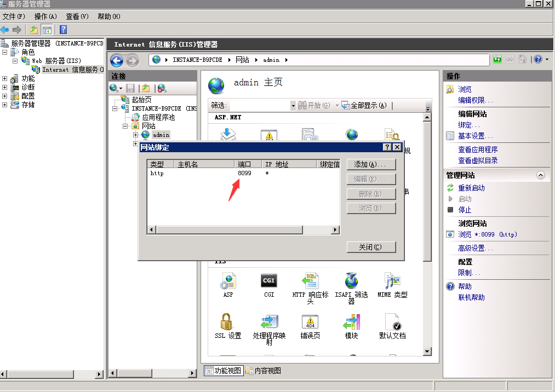Click the features pane scroll-down arrow
Screen dimensions: 555x392
click(x=427, y=351)
